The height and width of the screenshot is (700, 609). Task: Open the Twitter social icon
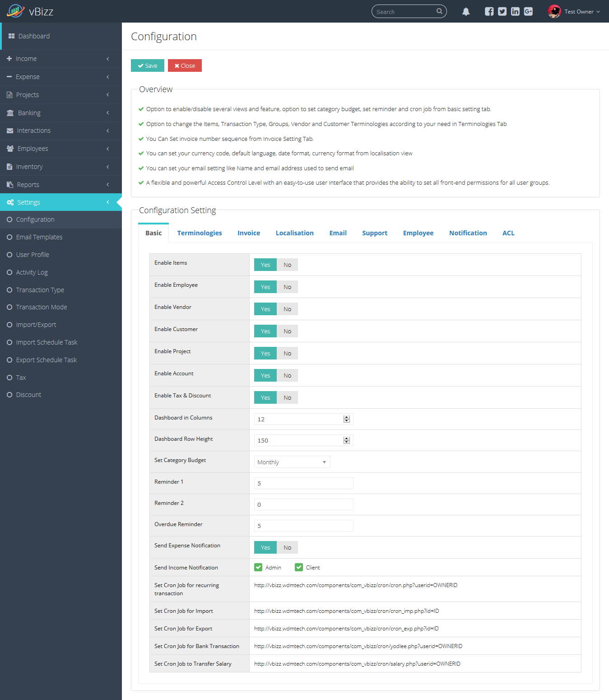tap(502, 12)
